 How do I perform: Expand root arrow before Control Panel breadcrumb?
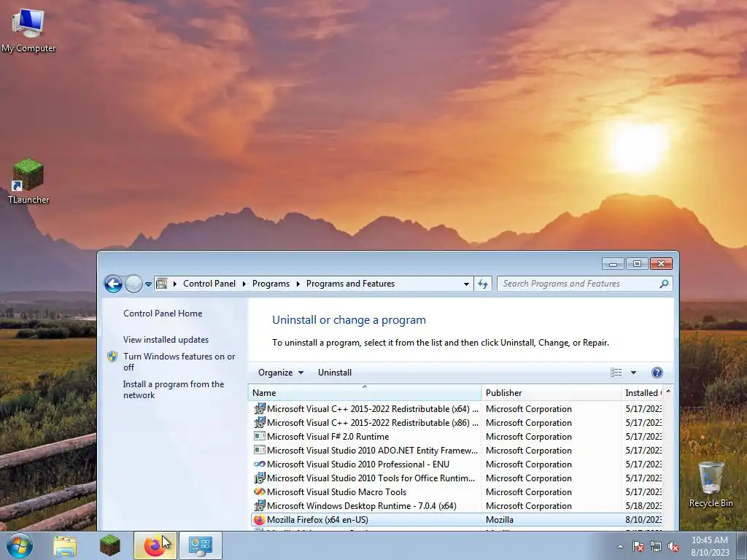point(175,284)
